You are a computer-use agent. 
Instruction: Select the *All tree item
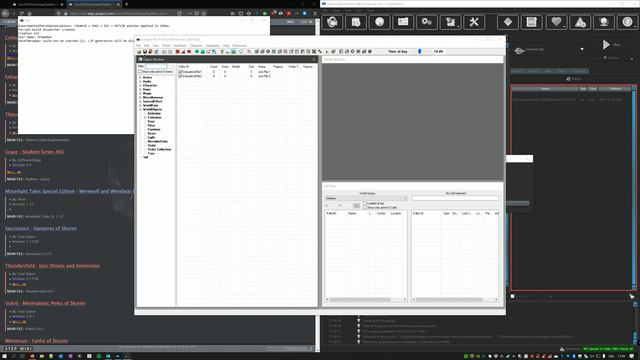(x=146, y=157)
